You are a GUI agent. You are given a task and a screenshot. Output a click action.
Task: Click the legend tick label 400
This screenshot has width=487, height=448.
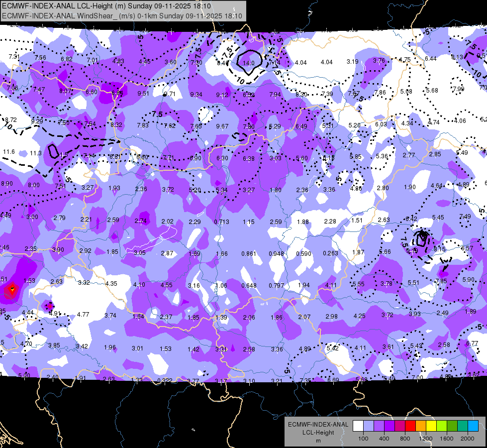pos(384,439)
